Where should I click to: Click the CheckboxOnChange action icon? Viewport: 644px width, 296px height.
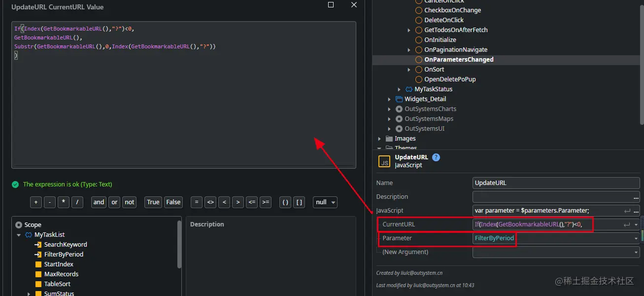point(418,10)
